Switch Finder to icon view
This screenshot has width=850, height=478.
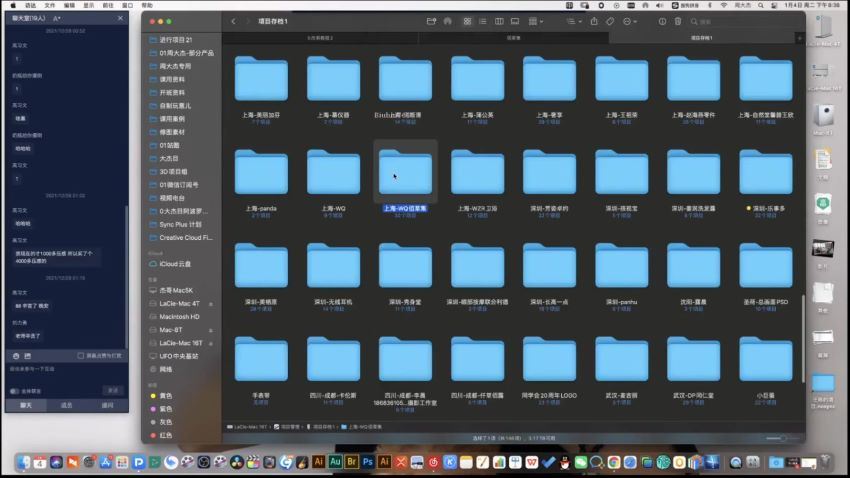467,22
